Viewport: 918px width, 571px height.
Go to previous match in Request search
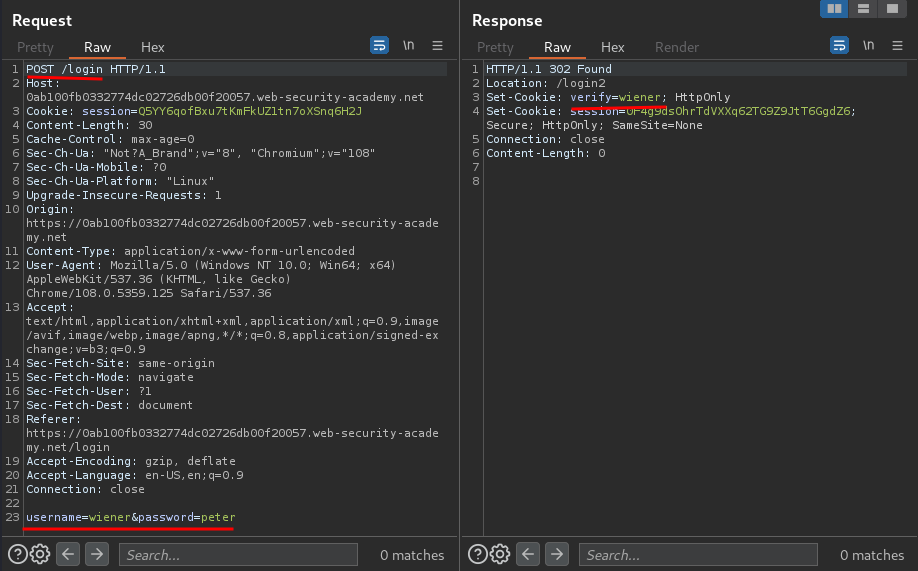68,554
